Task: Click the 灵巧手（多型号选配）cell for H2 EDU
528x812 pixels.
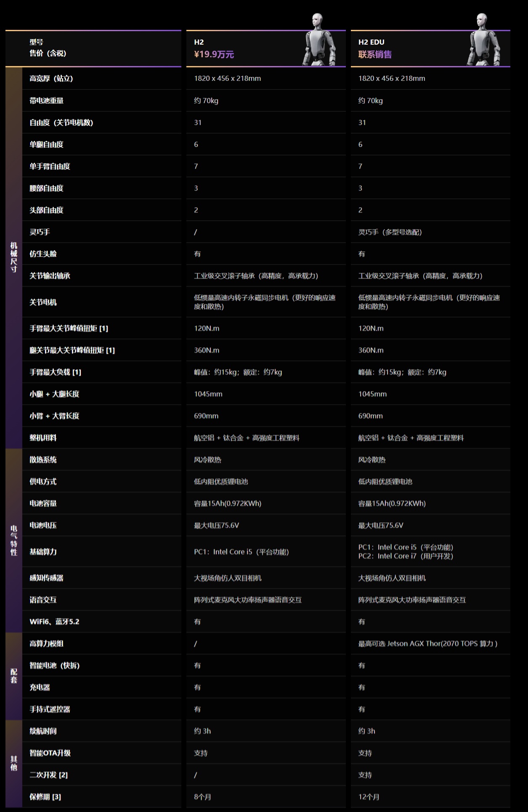Action: click(x=390, y=232)
